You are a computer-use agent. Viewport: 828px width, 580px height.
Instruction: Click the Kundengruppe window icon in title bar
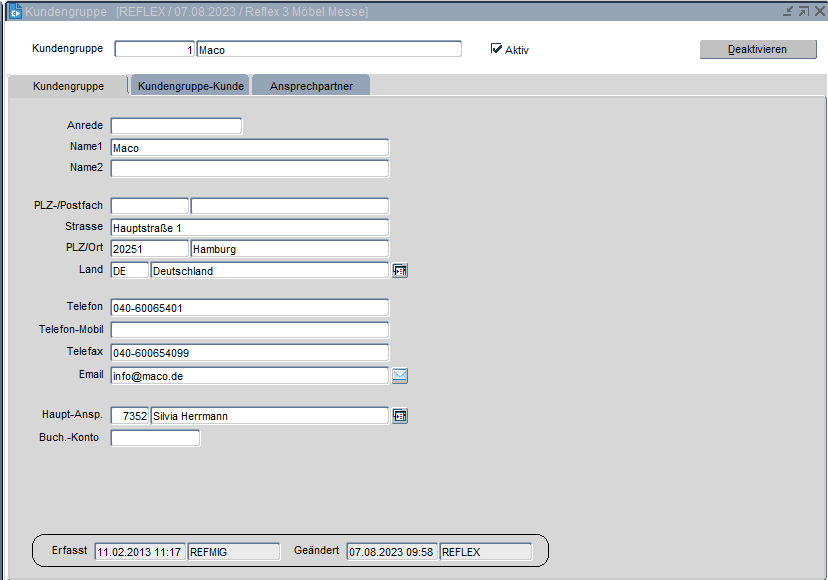pos(14,11)
